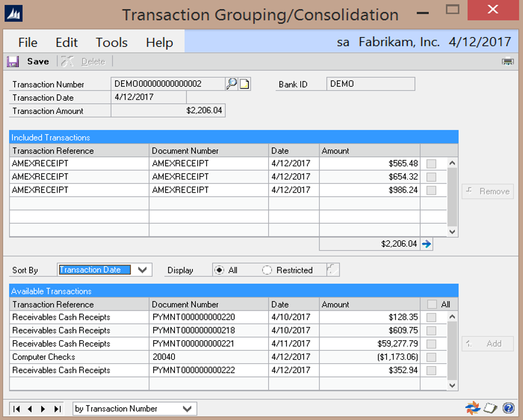Viewport: 523px width, 420px height.
Task: Open the Help question mark icon
Action: pos(508,408)
